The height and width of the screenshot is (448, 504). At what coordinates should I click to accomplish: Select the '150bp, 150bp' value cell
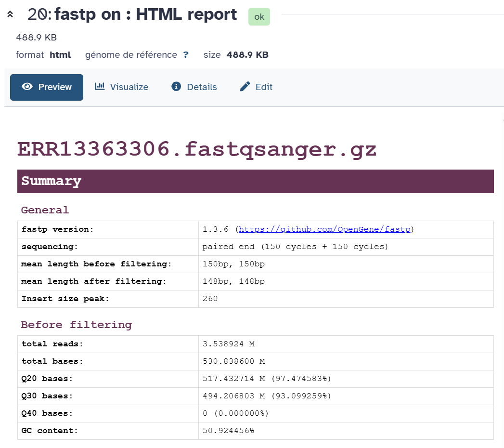pos(346,264)
